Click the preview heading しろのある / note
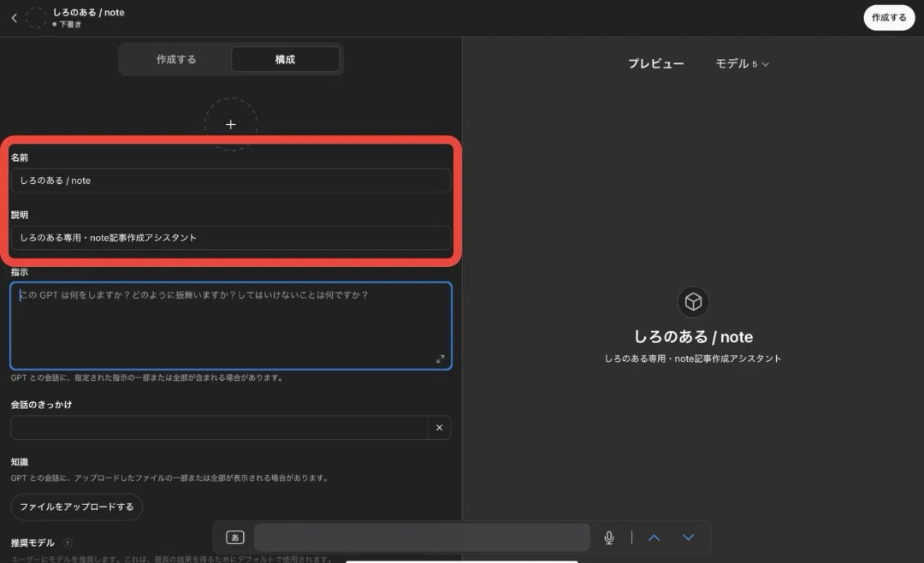The image size is (924, 563). click(693, 336)
